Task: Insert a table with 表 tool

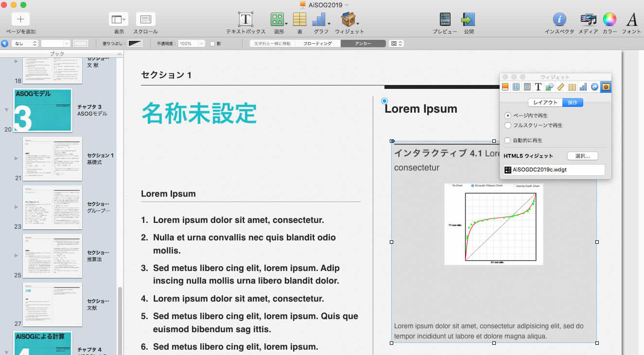Action: [299, 19]
